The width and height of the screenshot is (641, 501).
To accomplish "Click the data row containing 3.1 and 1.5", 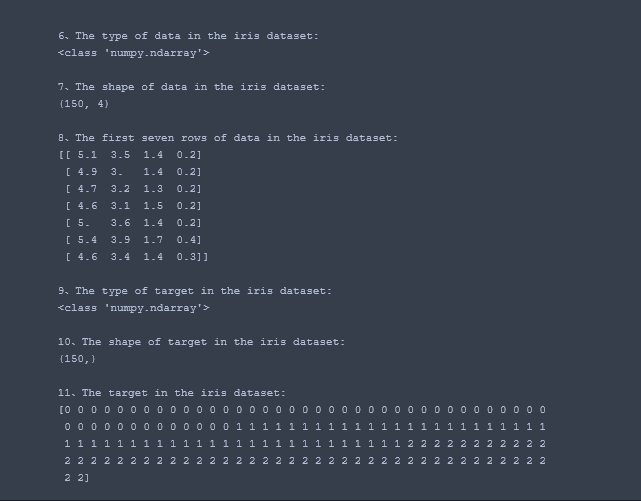I will [133, 206].
